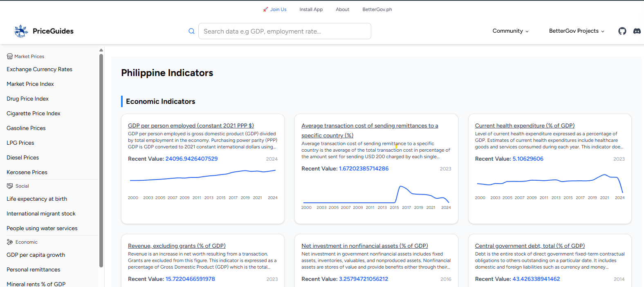Open the Install App menu item
The image size is (644, 287).
311,9
